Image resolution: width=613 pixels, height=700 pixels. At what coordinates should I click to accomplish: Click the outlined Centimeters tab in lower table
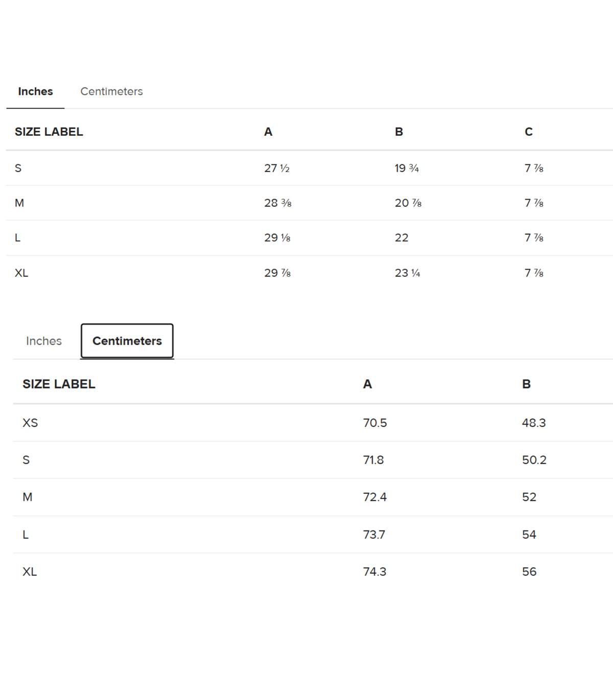point(127,341)
